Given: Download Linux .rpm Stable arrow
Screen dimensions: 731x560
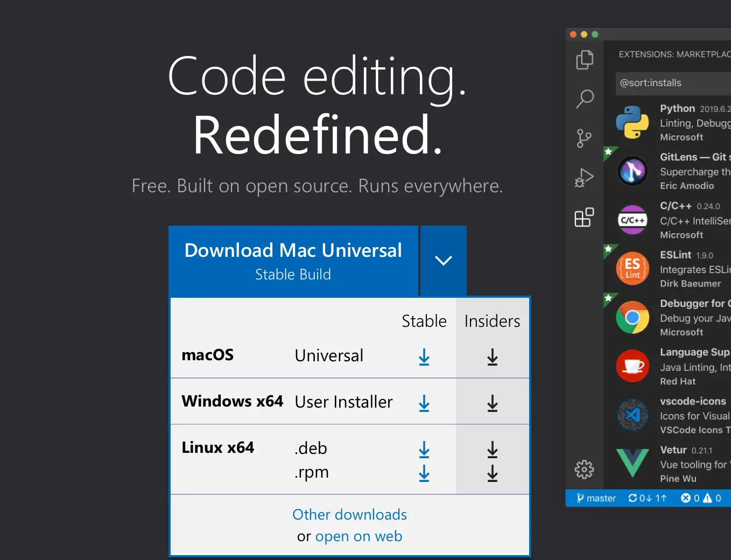Looking at the screenshot, I should (x=424, y=473).
